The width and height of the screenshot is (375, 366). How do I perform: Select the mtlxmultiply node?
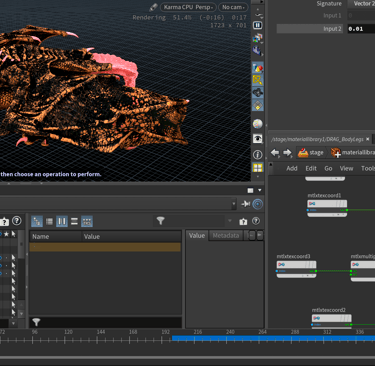click(x=363, y=265)
